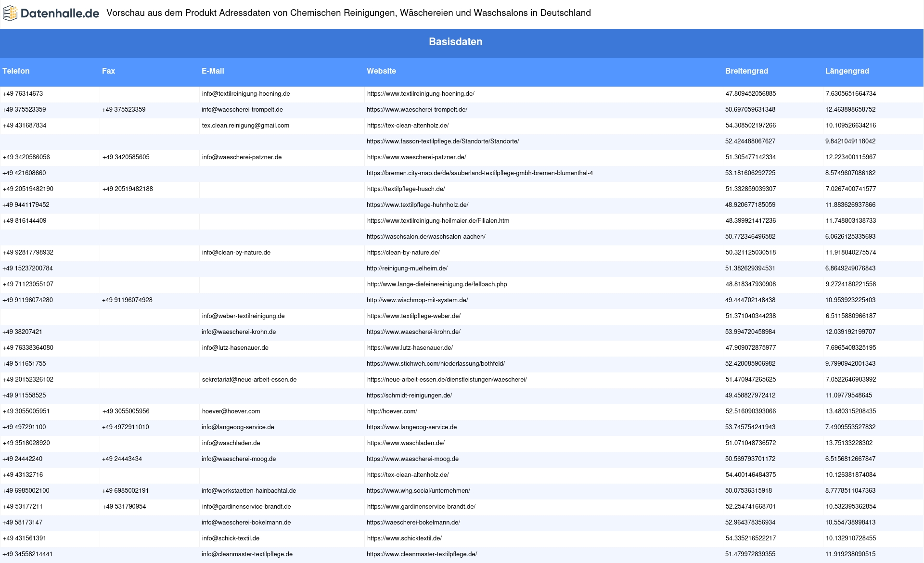Viewport: 924px width, 563px height.
Task: Select phone number +49 20519482190
Action: point(28,189)
